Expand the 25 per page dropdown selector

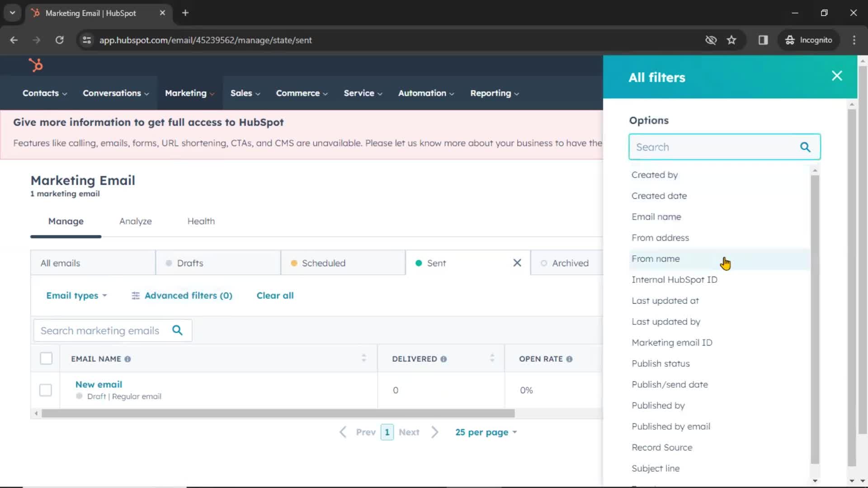485,432
